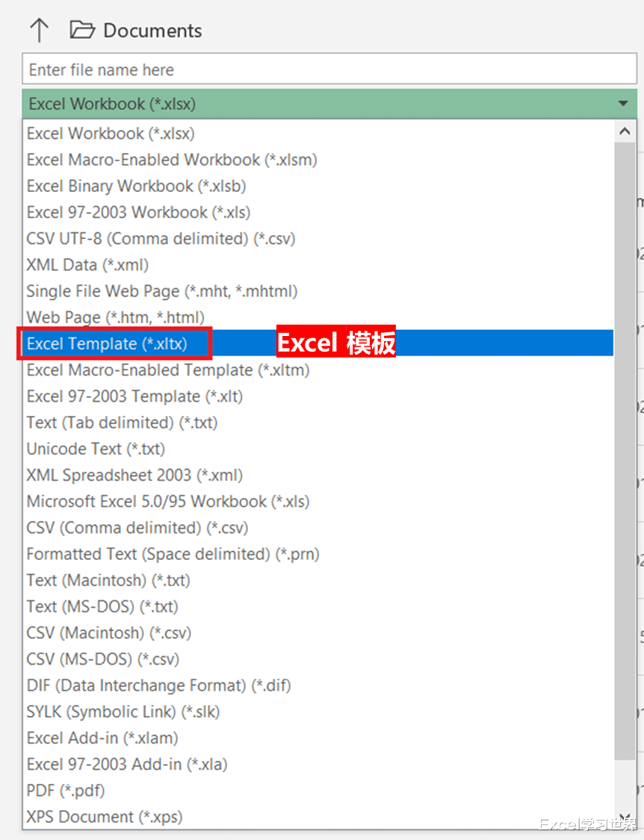Select Excel Workbook (*.xlsx) list option
This screenshot has width=644, height=840.
(318, 134)
